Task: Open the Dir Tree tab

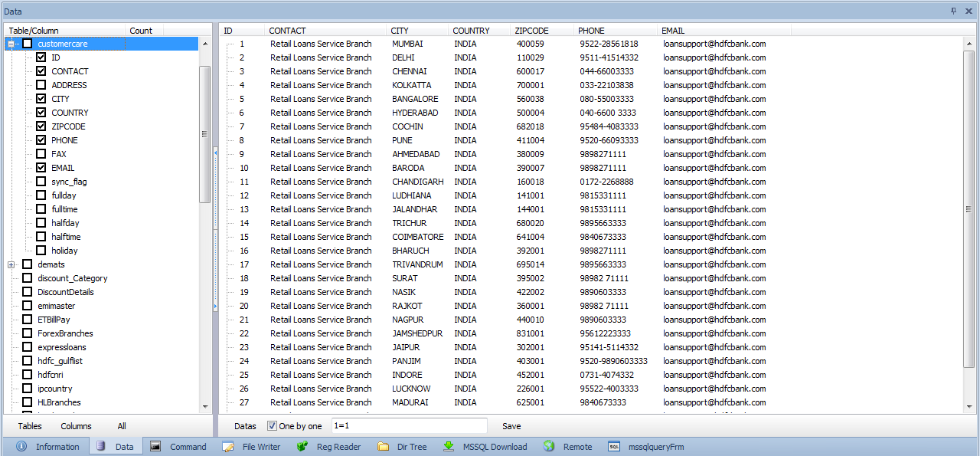Action: coord(402,447)
